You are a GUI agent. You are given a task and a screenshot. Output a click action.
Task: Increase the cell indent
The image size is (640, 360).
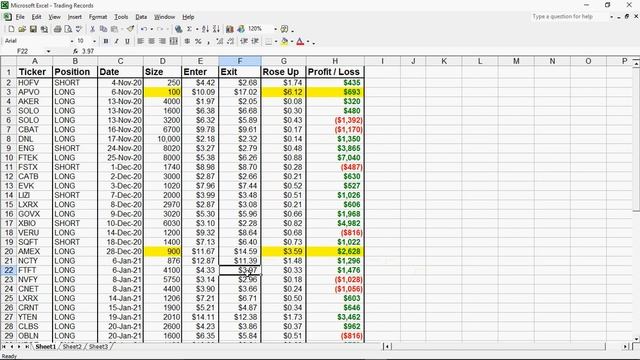pyautogui.click(x=255, y=41)
